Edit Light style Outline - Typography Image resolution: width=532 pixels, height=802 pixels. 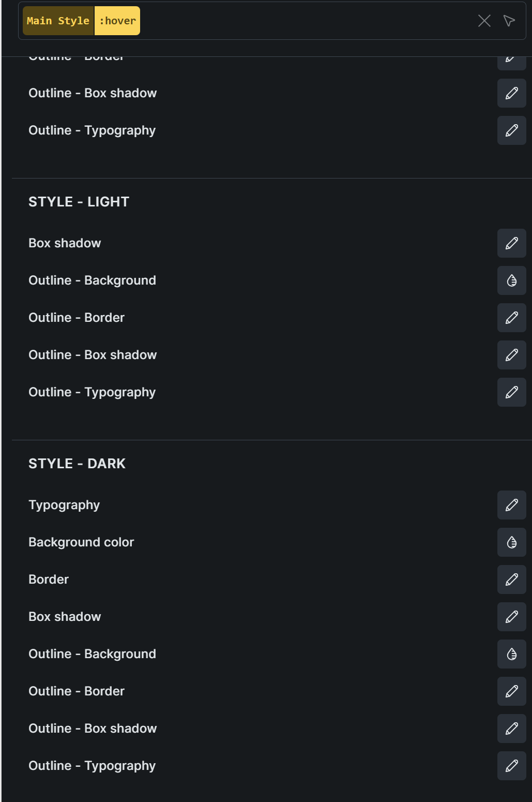tap(511, 392)
